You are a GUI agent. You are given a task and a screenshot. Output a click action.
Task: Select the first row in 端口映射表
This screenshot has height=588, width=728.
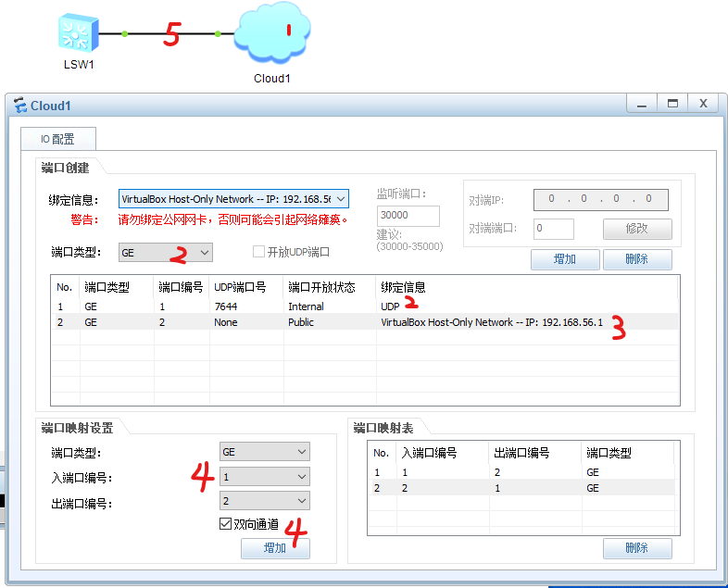[523, 471]
